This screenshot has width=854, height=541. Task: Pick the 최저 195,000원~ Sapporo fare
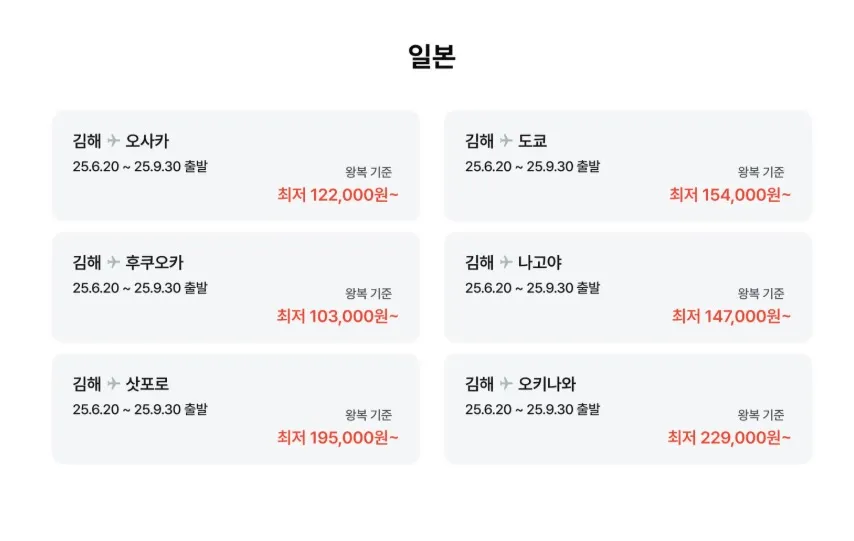pos(338,437)
